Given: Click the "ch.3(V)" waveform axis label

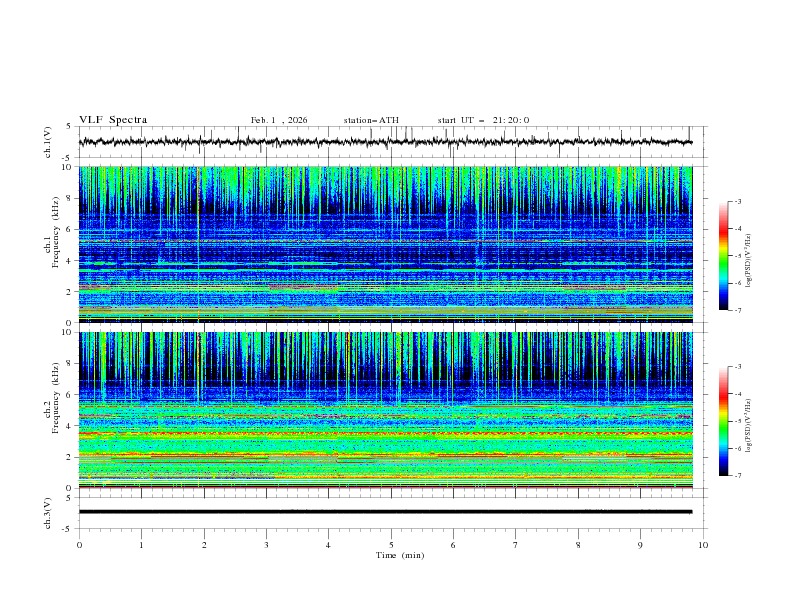Looking at the screenshot, I should point(48,513).
